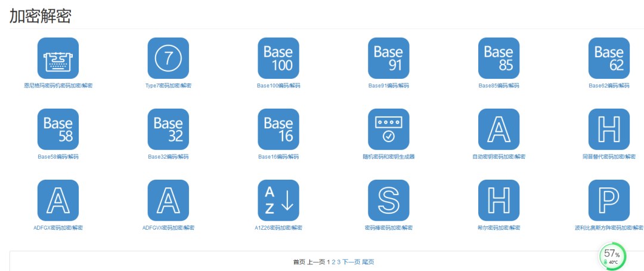Viewport: 644px width, 271px height.
Task: Click the P icon for Polybius square
Action: pos(609,201)
